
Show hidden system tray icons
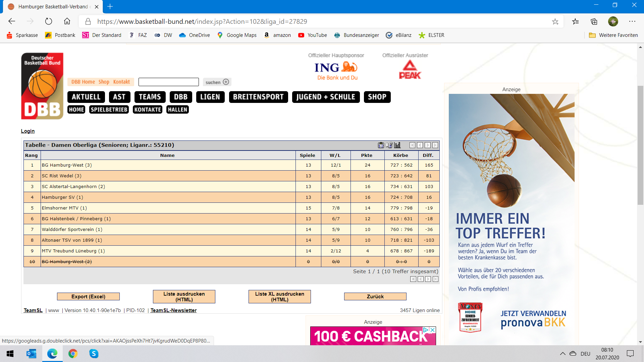click(562, 354)
